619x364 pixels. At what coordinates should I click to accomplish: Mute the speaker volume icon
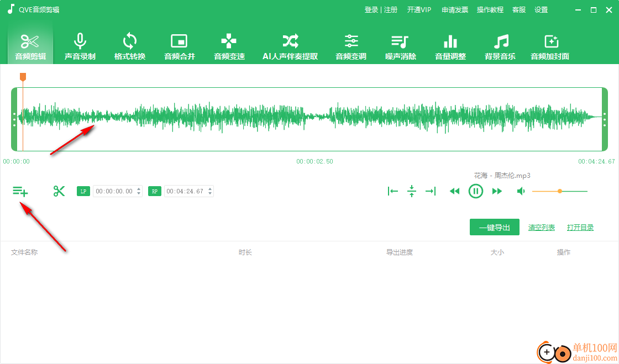pos(521,191)
